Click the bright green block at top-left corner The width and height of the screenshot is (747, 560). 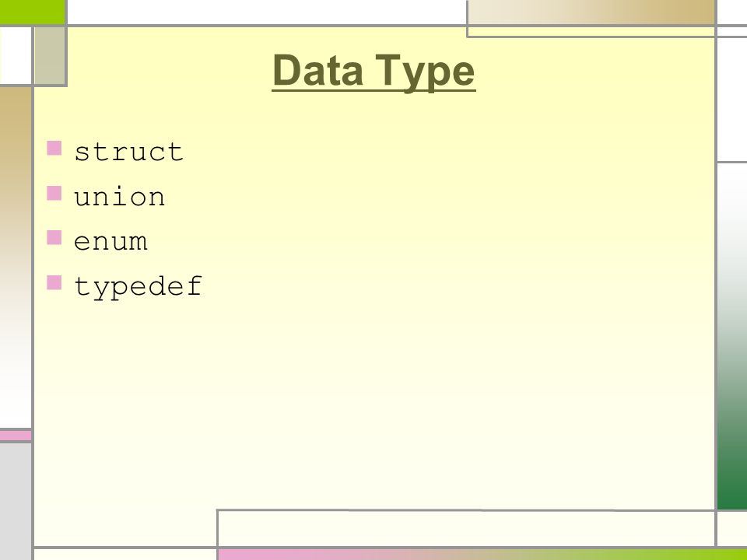click(32, 12)
